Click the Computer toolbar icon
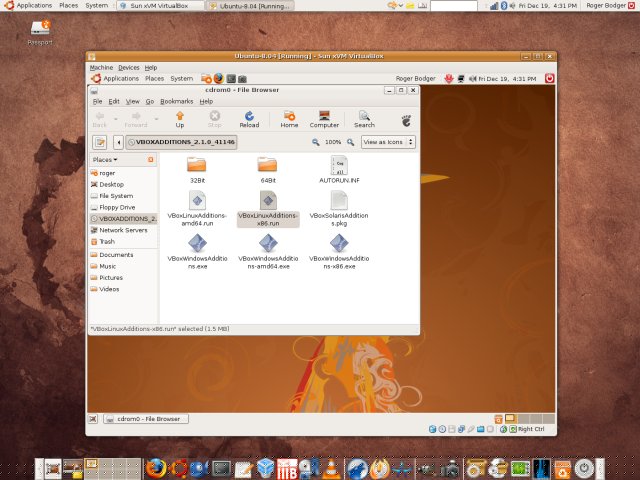Screen dimensions: 640x480 (324, 120)
